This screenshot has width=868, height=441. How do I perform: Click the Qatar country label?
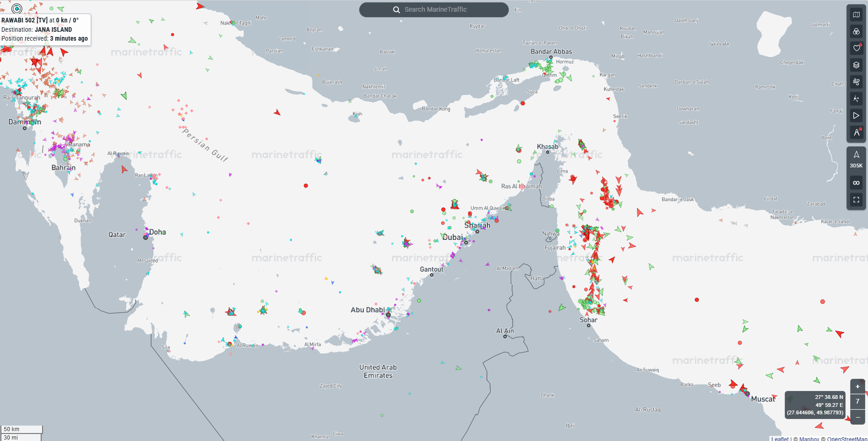[117, 235]
